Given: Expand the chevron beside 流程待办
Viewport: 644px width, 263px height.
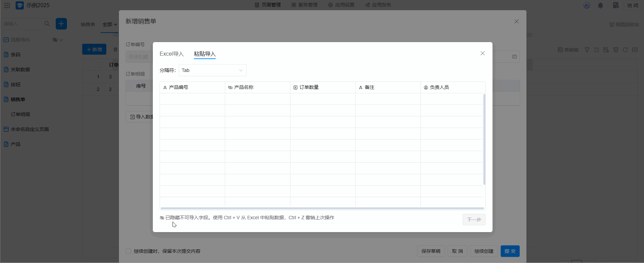Looking at the screenshot, I should 61,40.
